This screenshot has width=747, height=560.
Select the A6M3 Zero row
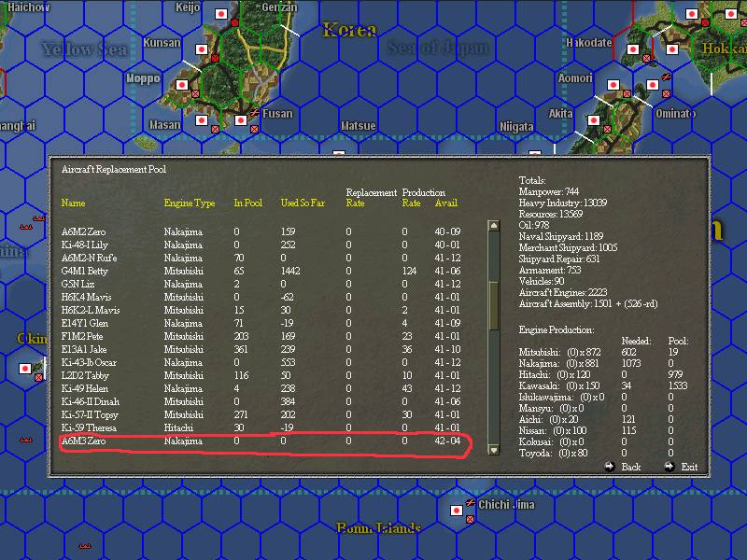pyautogui.click(x=261, y=441)
